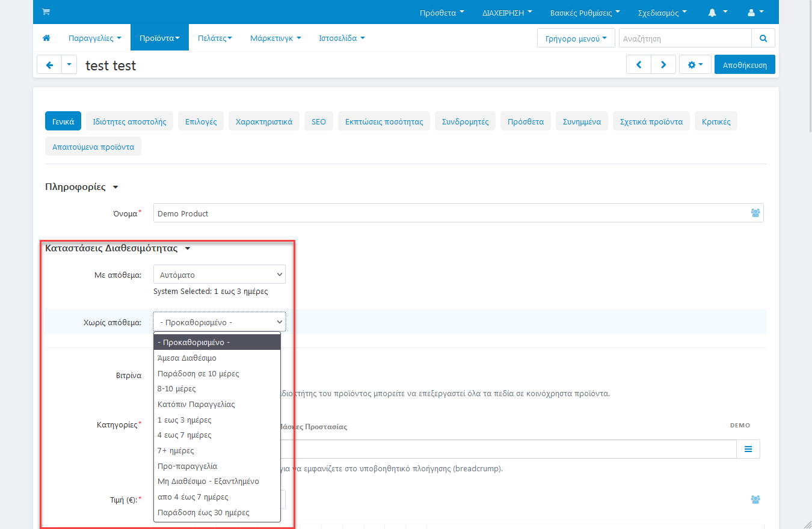Open the "Με απόθεμα" dropdown

tap(219, 275)
